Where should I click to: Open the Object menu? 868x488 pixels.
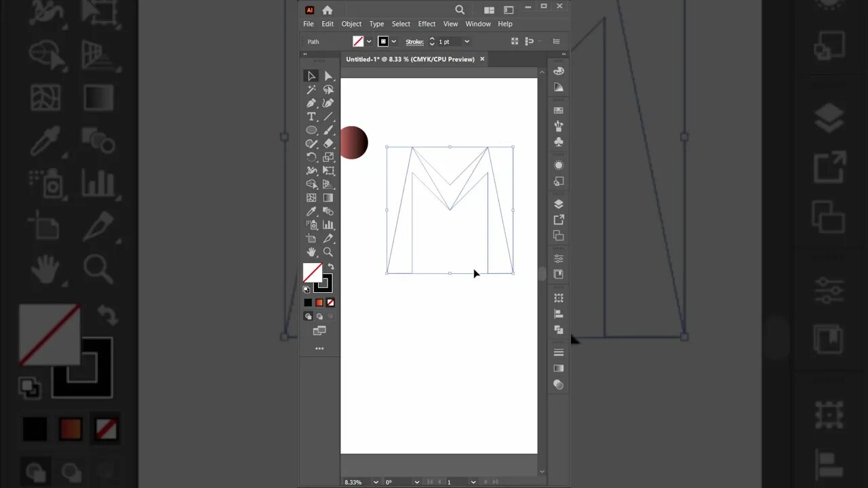351,24
